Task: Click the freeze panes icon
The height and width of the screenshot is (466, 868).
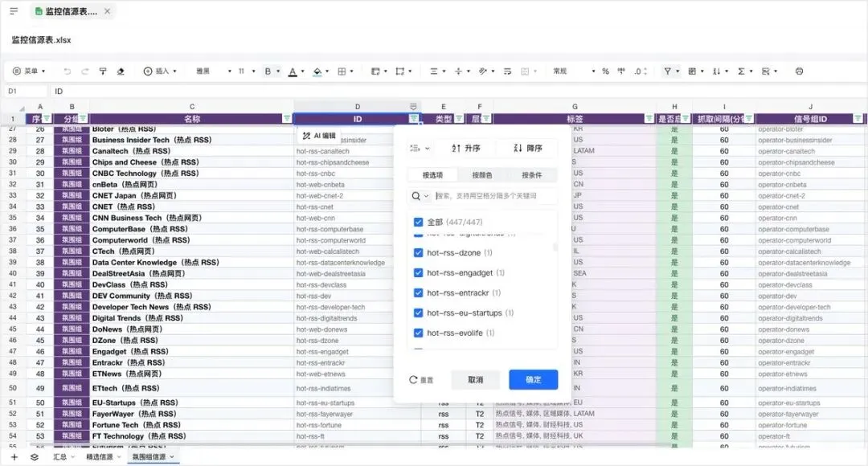Action: pos(766,72)
